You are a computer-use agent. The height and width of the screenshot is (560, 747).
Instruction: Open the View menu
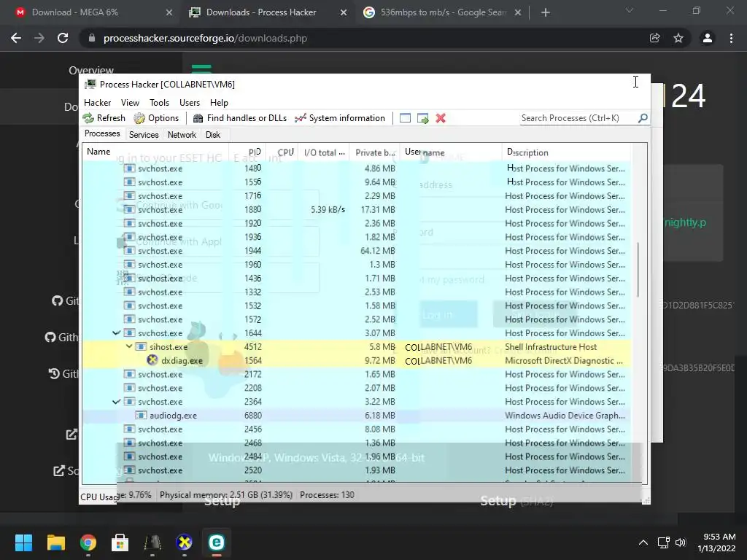(130, 102)
